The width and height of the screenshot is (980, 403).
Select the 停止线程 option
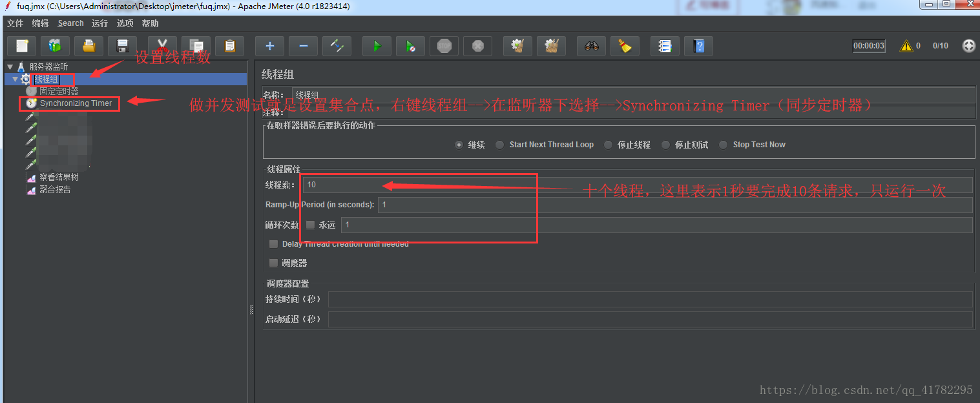coord(608,145)
